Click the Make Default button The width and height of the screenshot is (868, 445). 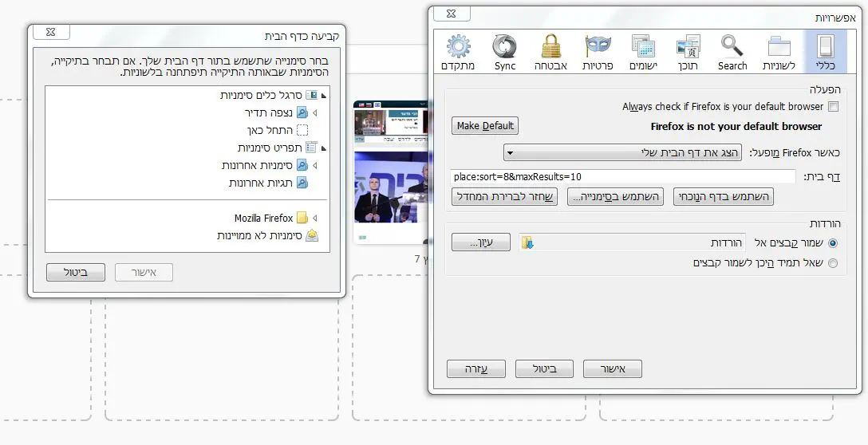point(485,126)
